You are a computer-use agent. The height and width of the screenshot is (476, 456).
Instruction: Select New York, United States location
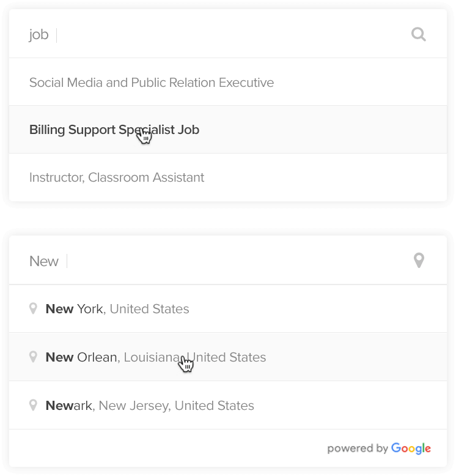point(117,309)
